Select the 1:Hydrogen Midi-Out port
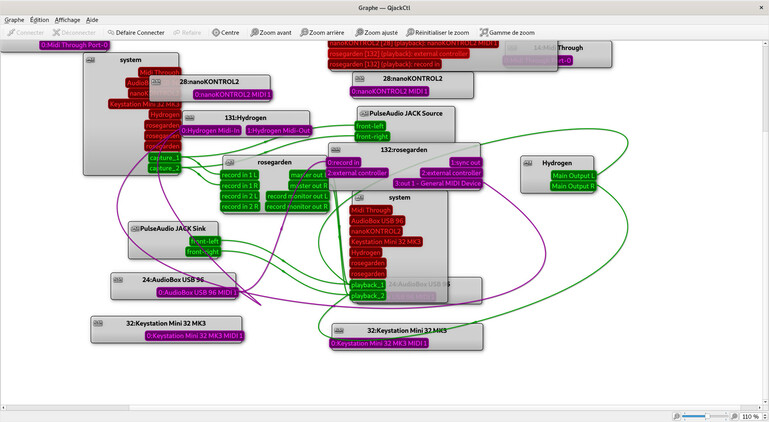769x422 pixels. click(x=279, y=131)
